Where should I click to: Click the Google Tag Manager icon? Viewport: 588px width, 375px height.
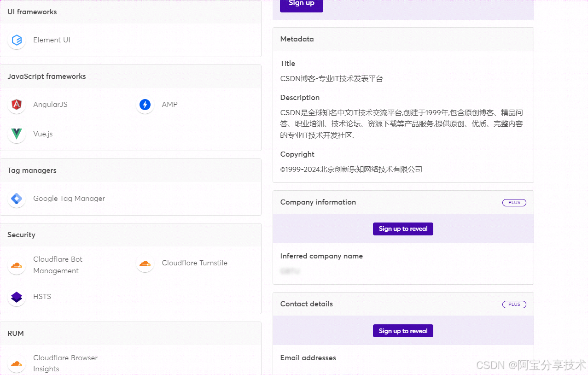[17, 199]
